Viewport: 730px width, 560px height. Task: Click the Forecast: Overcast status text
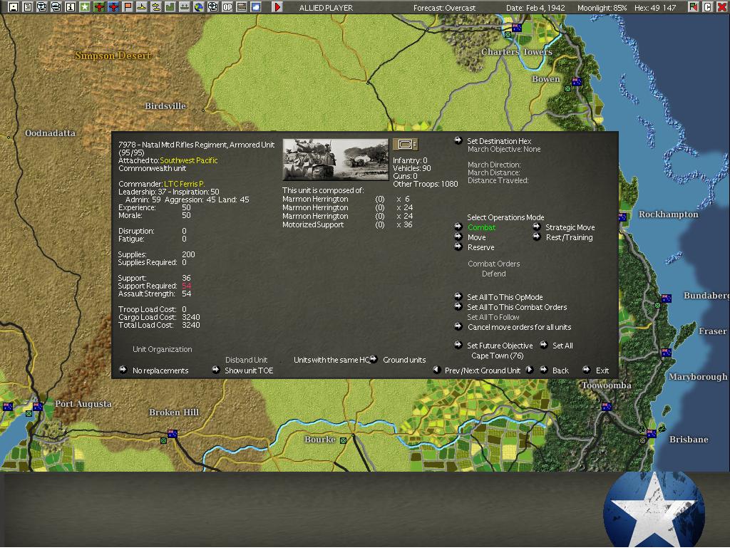444,8
